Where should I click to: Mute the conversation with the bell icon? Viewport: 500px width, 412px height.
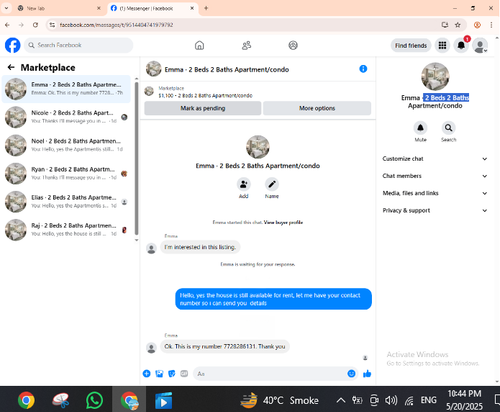pos(420,128)
